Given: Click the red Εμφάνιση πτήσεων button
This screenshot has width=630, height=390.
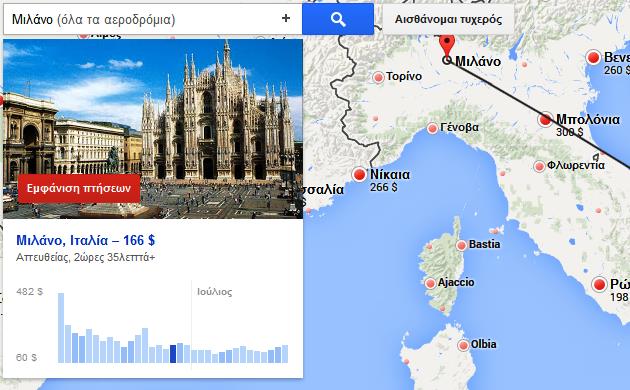Looking at the screenshot, I should (79, 188).
